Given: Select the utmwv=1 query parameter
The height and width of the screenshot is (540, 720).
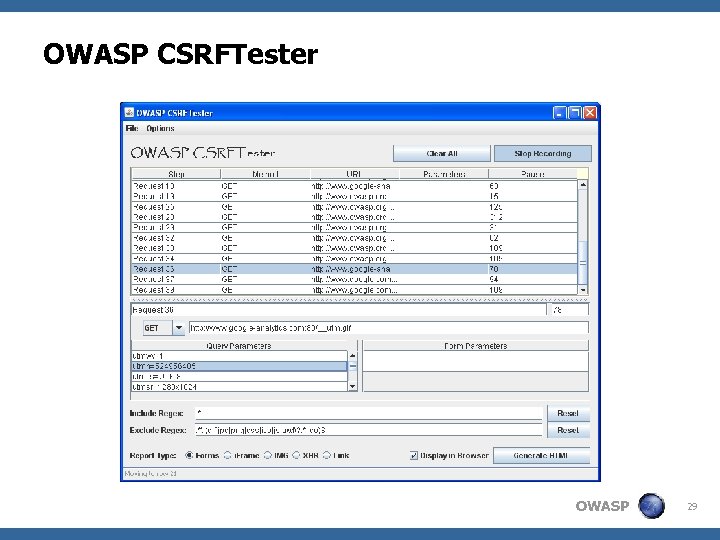Looking at the screenshot, I should click(x=239, y=356).
